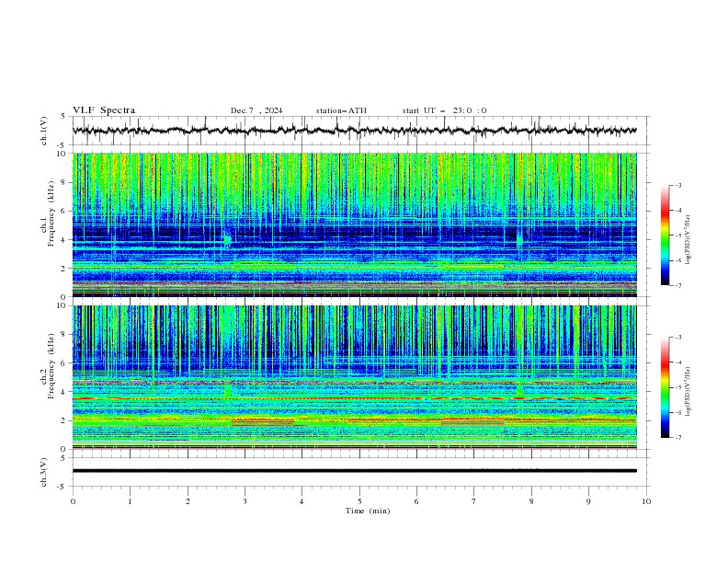728x563 pixels.
Task: Click the ch.1 spectrogram color scale bar
Action: 665,236
